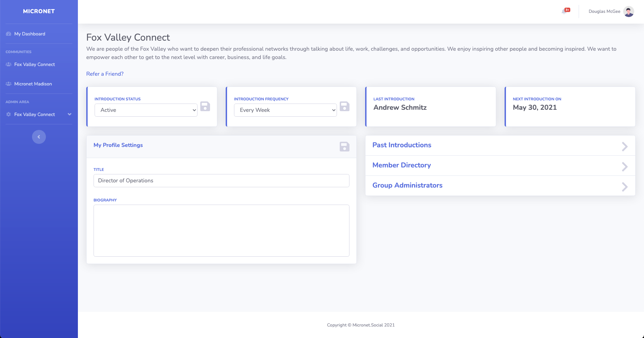Image resolution: width=644 pixels, height=338 pixels.
Task: Save My Profile Settings
Action: click(345, 147)
